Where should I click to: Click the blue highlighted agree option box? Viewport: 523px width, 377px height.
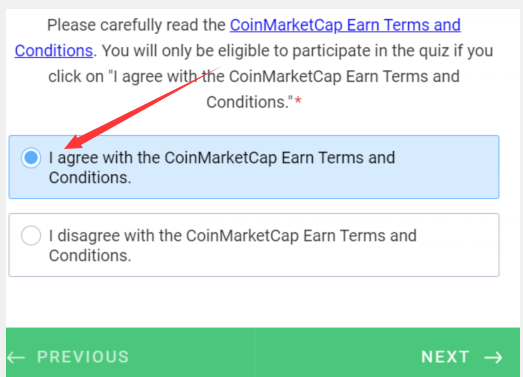(254, 167)
